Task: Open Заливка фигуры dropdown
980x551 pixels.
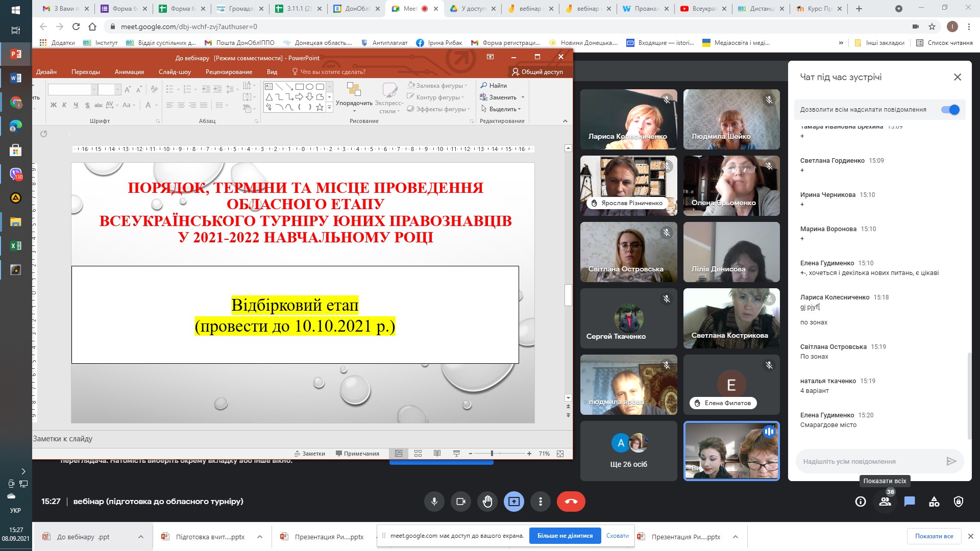Action: pos(438,85)
